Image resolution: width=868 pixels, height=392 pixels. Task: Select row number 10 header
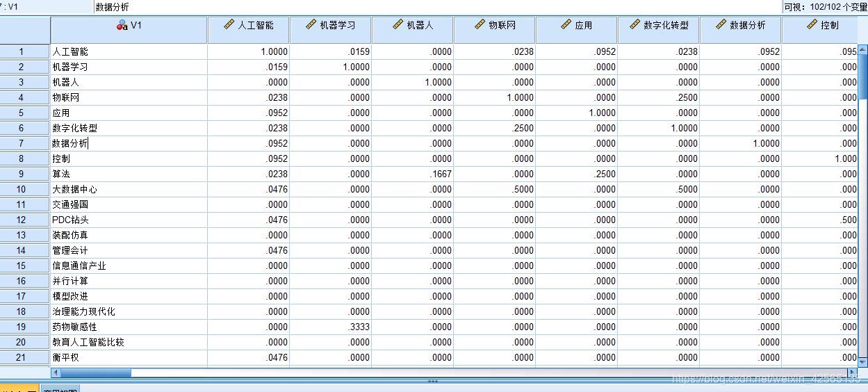[x=25, y=189]
